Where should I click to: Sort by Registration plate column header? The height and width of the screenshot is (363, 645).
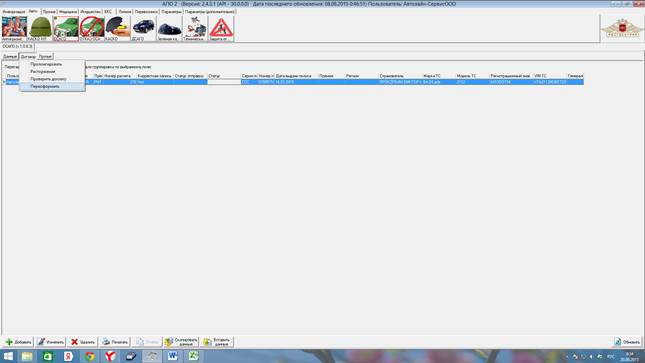point(511,76)
